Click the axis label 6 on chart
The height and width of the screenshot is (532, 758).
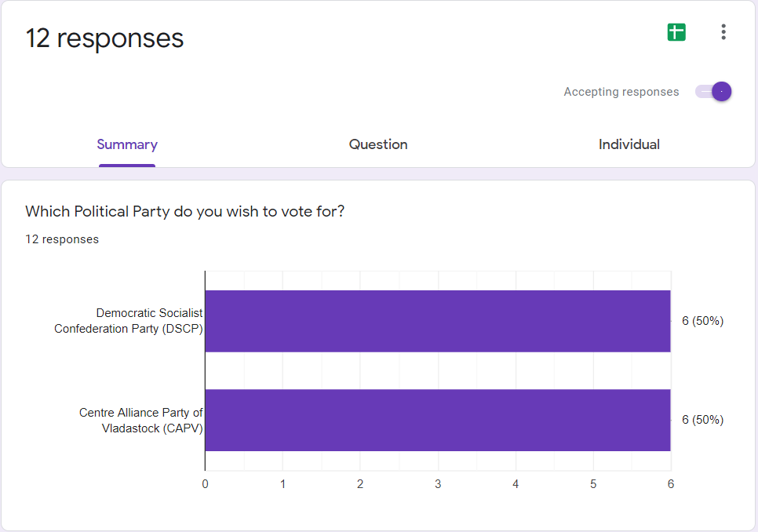pos(671,484)
